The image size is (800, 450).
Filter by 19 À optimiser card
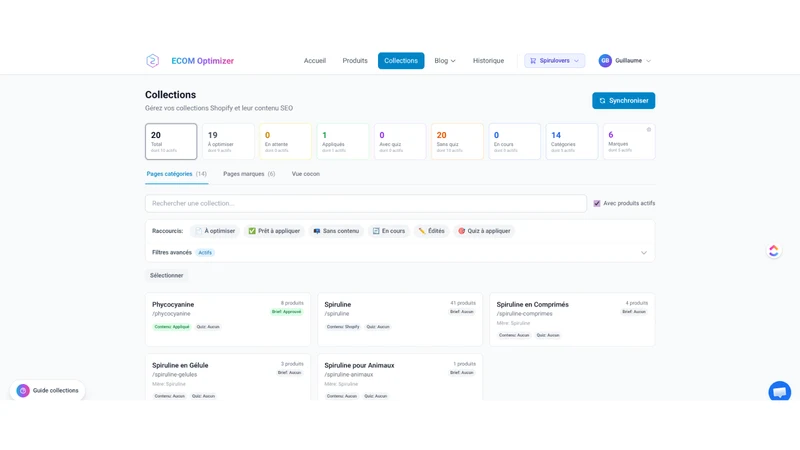tap(228, 141)
